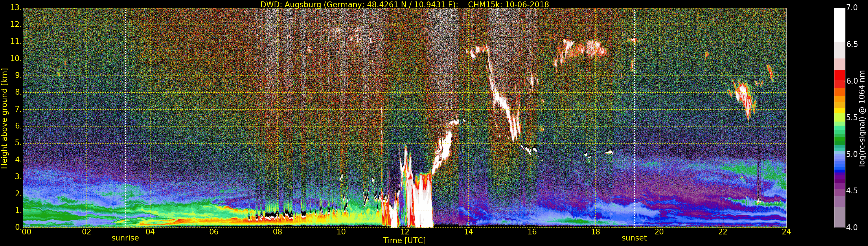Select the 'sunset' label below the time axis
The height and width of the screenshot is (246, 868).
coord(634,238)
